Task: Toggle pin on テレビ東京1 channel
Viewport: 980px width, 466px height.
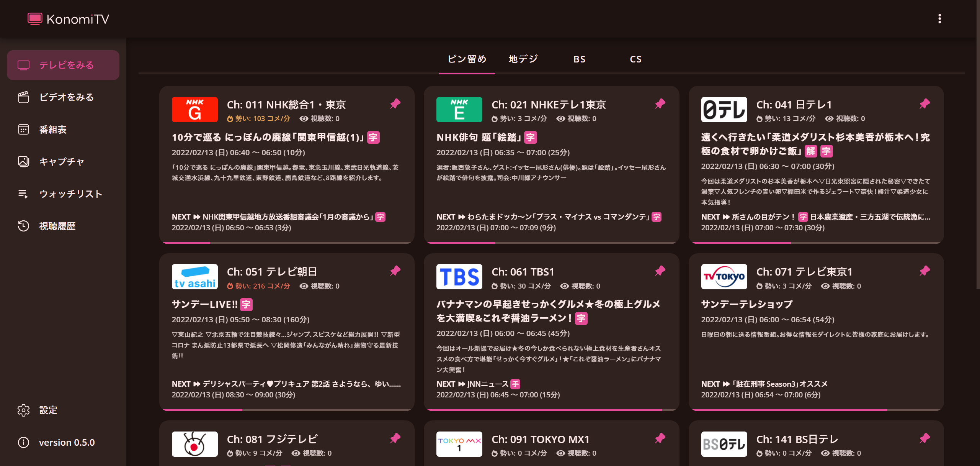Action: point(924,271)
